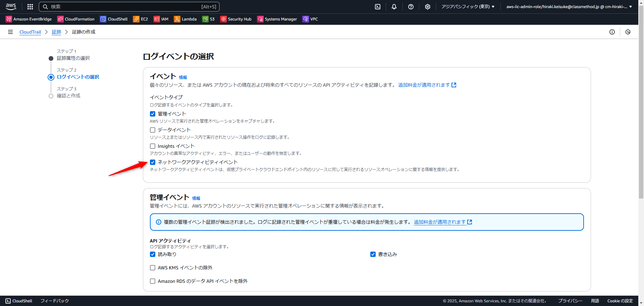
Task: Open CloudShell from the top bar icon
Action: [x=378, y=7]
